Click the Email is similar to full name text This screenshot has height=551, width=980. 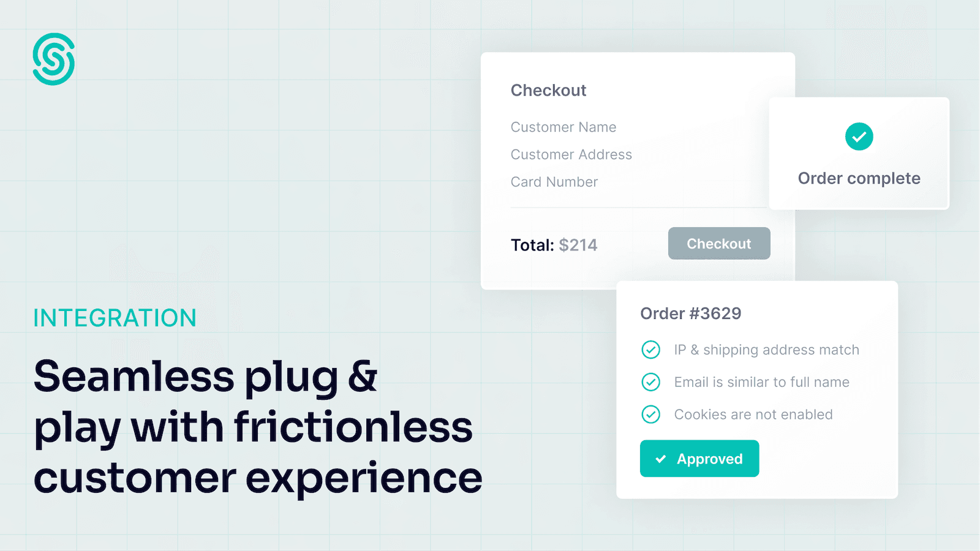(762, 382)
